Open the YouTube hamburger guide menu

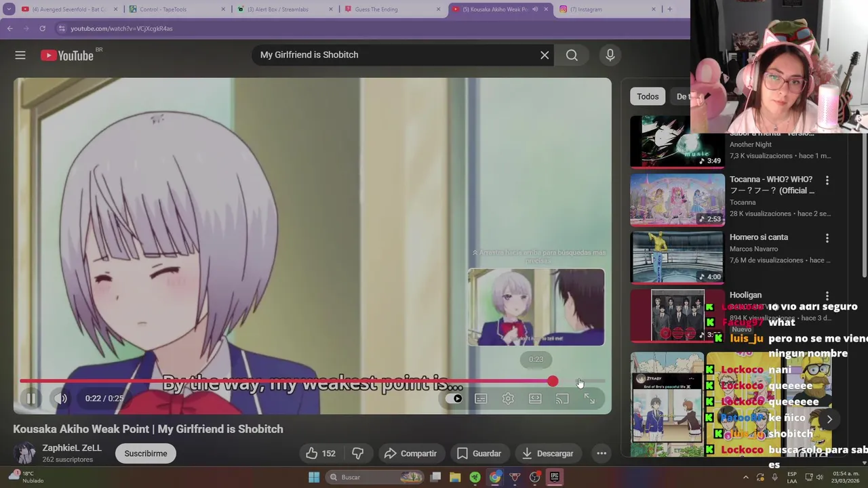coord(20,55)
